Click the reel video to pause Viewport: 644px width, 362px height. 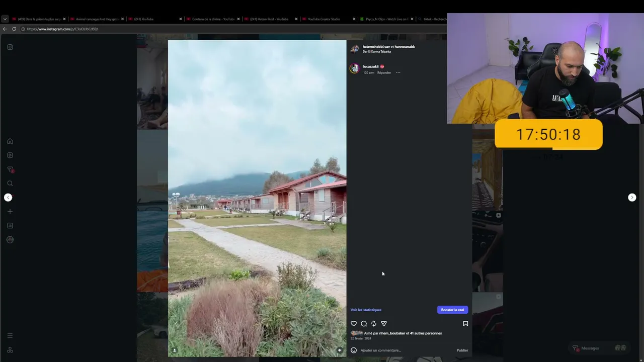click(x=257, y=199)
